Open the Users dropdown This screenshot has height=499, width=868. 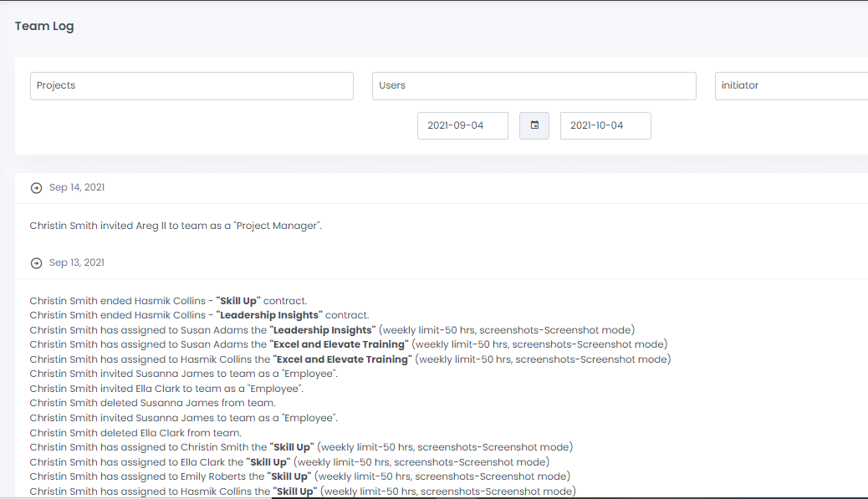click(x=534, y=85)
